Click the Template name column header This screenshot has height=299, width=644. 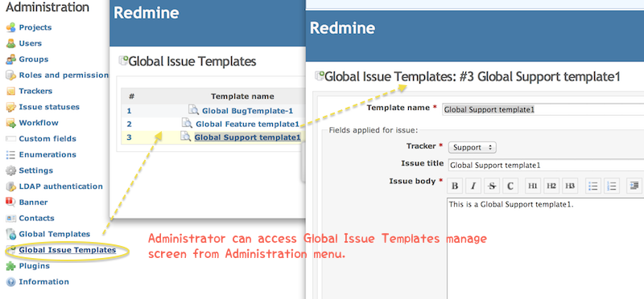pos(242,96)
